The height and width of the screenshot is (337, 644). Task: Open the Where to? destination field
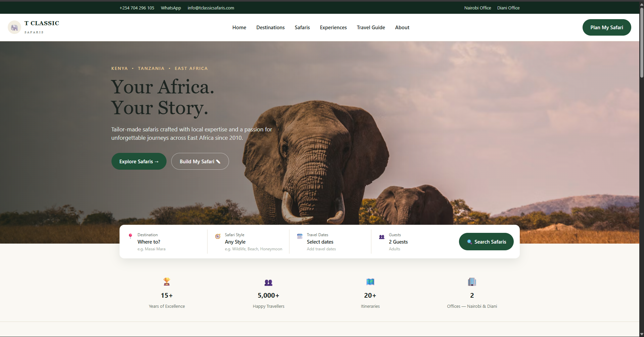[x=164, y=242]
